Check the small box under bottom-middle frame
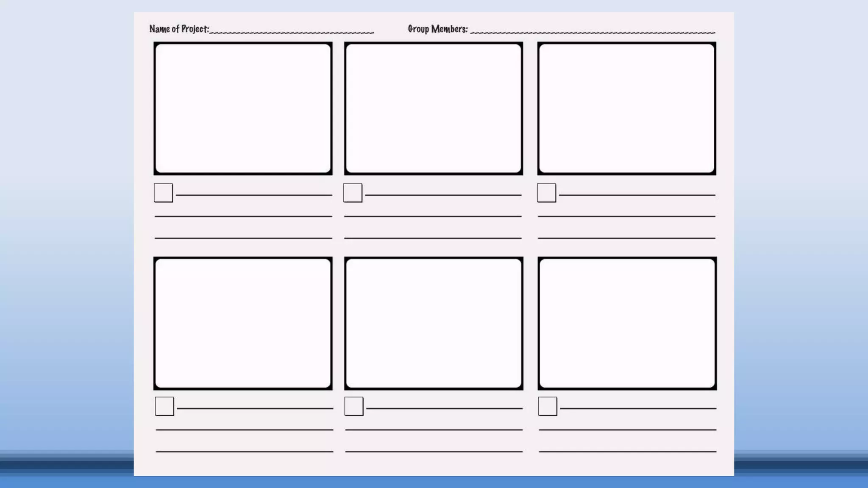868x488 pixels. 354,406
